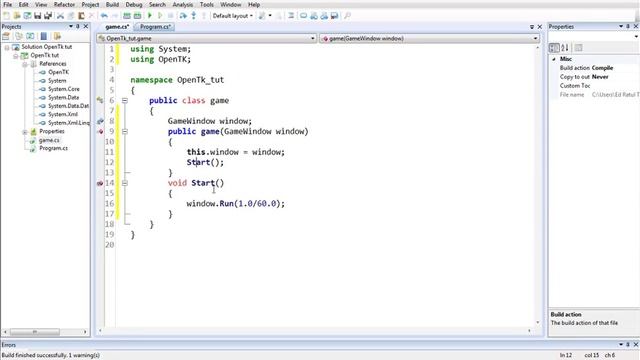Viewport: 640px width, 360px height.
Task: Click the Step Into debug icon
Action: point(193,16)
